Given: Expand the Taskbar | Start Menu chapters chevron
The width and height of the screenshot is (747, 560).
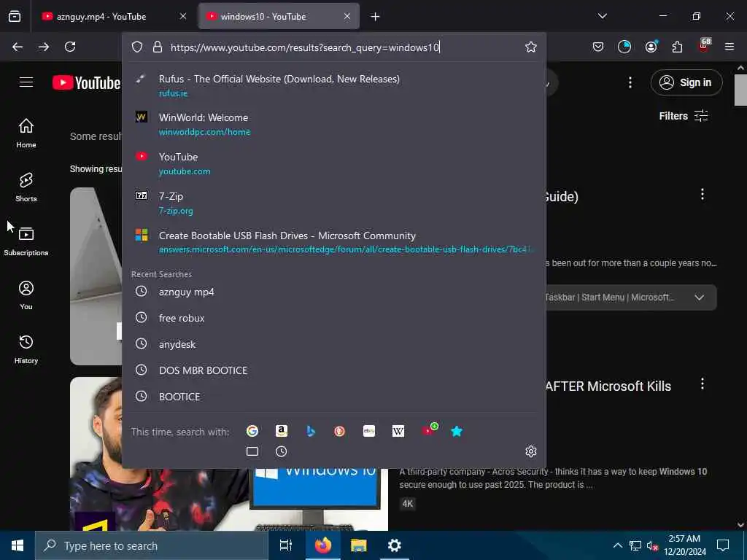Looking at the screenshot, I should point(700,297).
